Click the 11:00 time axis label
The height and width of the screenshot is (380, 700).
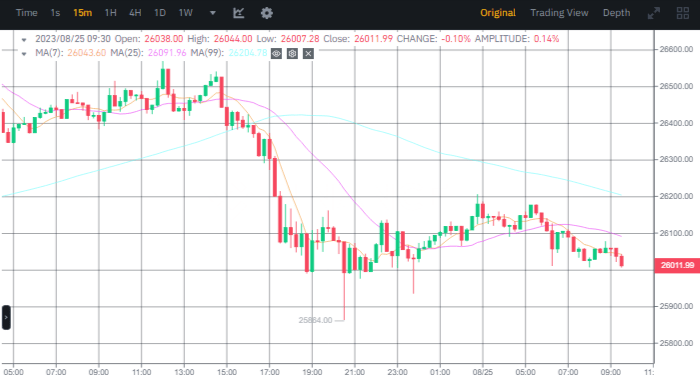click(x=142, y=372)
